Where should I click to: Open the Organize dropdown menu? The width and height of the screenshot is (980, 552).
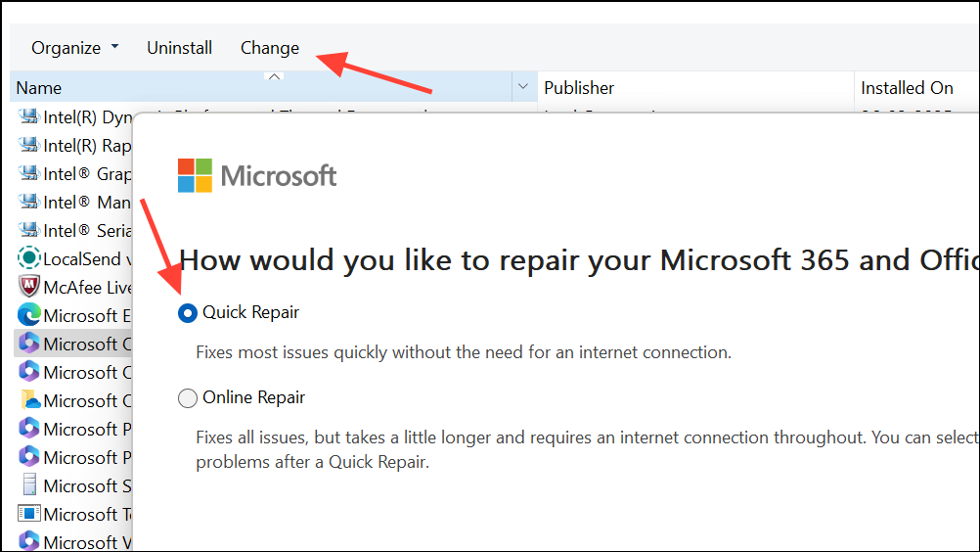74,48
